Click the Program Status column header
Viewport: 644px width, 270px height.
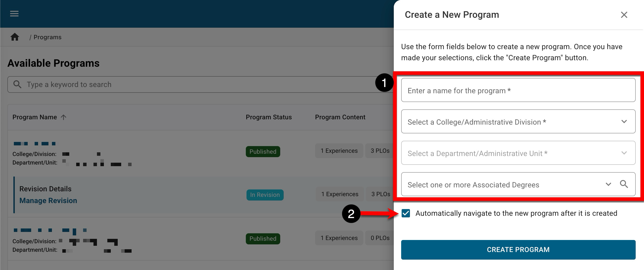(x=268, y=117)
